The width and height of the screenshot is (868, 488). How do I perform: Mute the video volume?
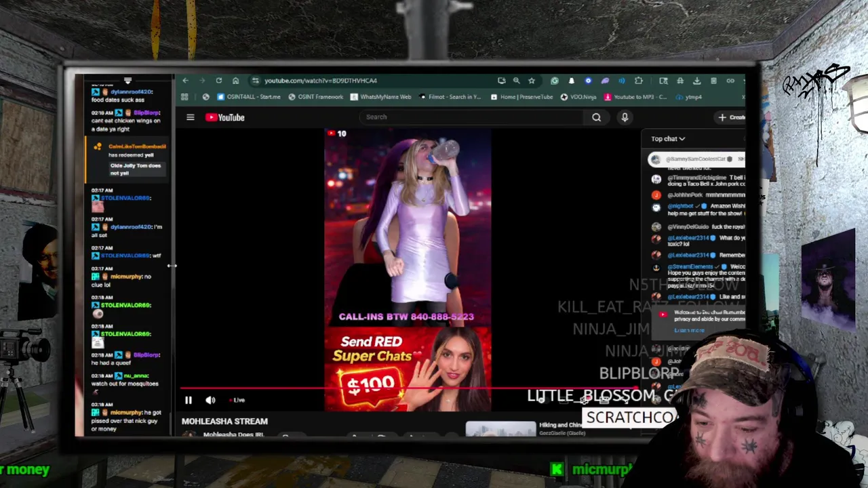pos(210,401)
